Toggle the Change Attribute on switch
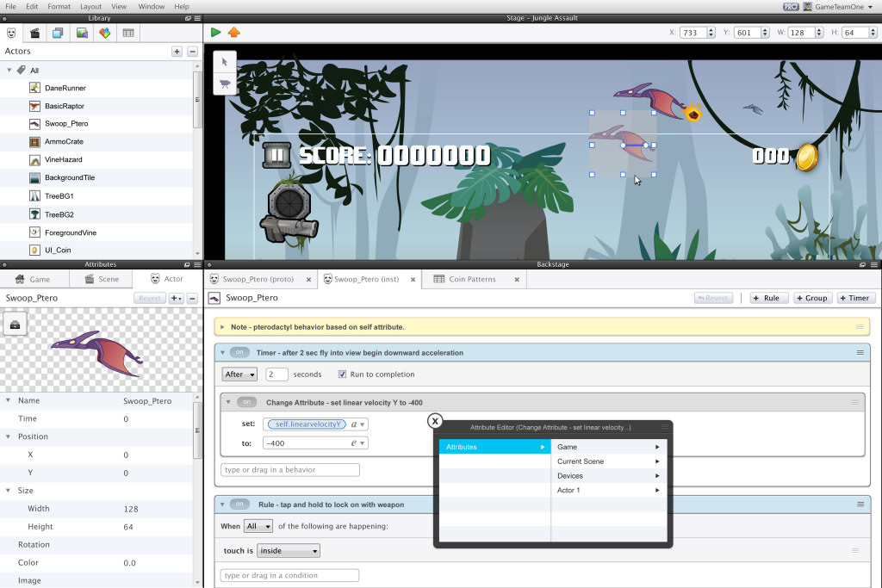This screenshot has width=882, height=588. click(x=247, y=402)
